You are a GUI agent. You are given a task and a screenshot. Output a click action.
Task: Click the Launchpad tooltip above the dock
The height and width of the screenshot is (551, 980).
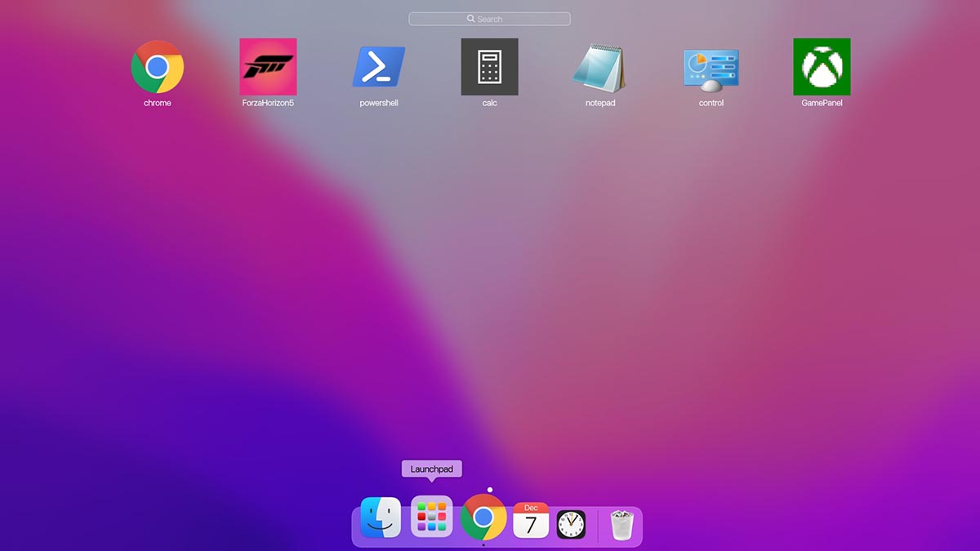coord(431,469)
